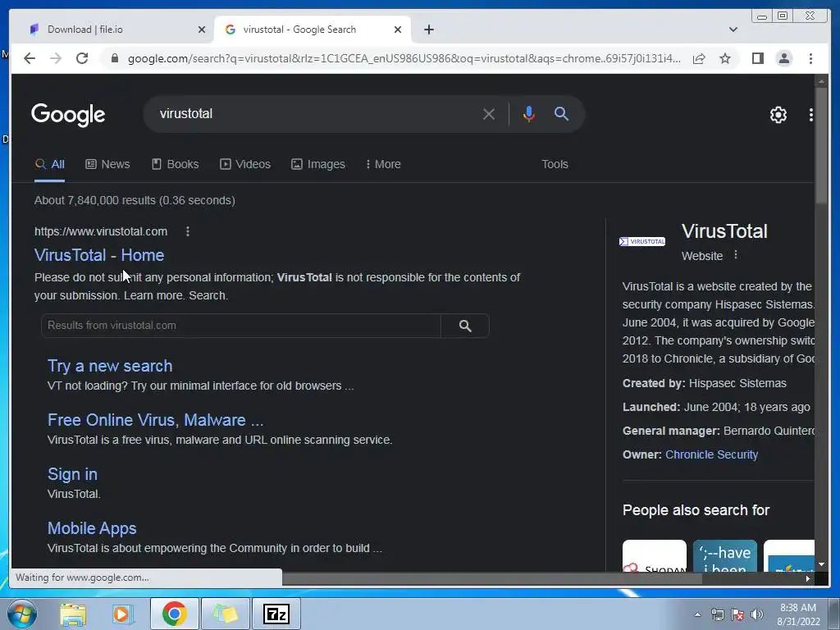Focus the virustotal search input
The image size is (840, 630).
(x=316, y=113)
